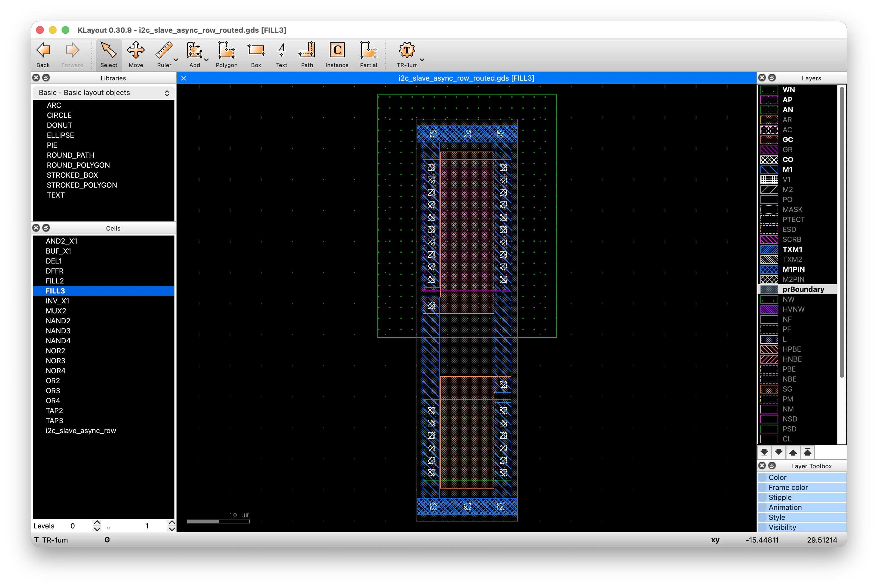
Task: Expand the Style section
Action: [x=802, y=517]
